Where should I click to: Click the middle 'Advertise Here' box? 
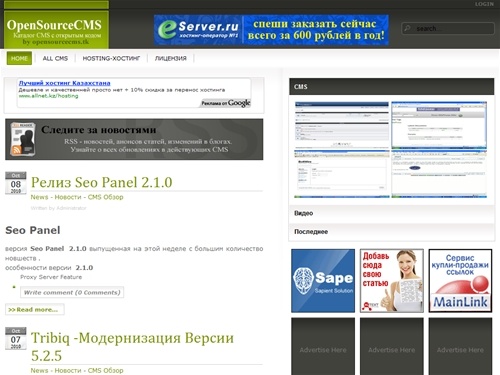[x=392, y=347]
